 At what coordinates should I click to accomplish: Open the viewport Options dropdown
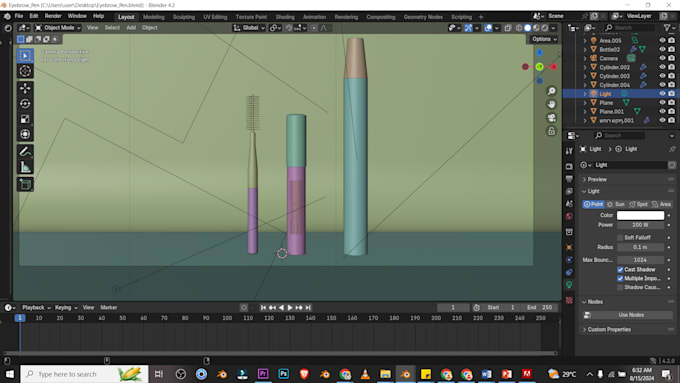(x=544, y=39)
